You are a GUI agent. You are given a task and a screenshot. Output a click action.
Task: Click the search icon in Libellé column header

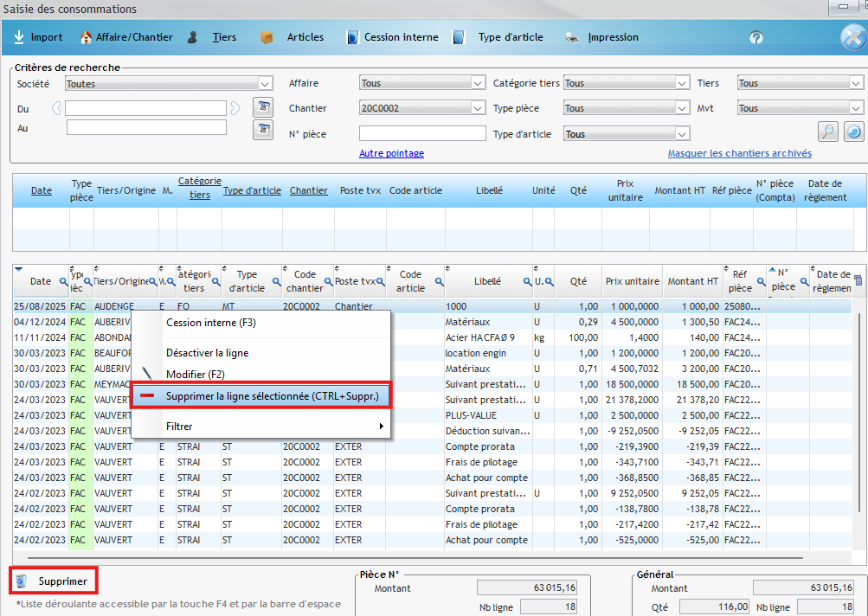(526, 282)
